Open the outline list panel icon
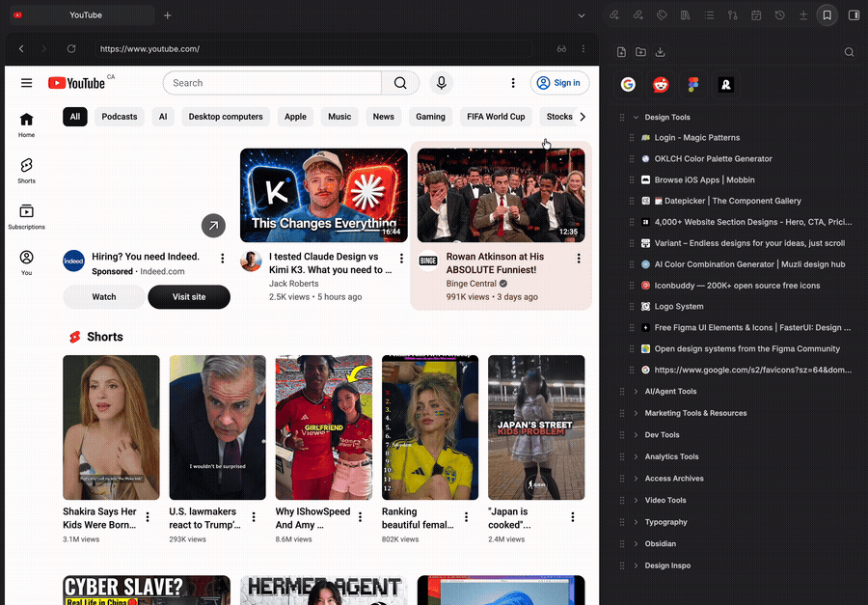 (709, 15)
